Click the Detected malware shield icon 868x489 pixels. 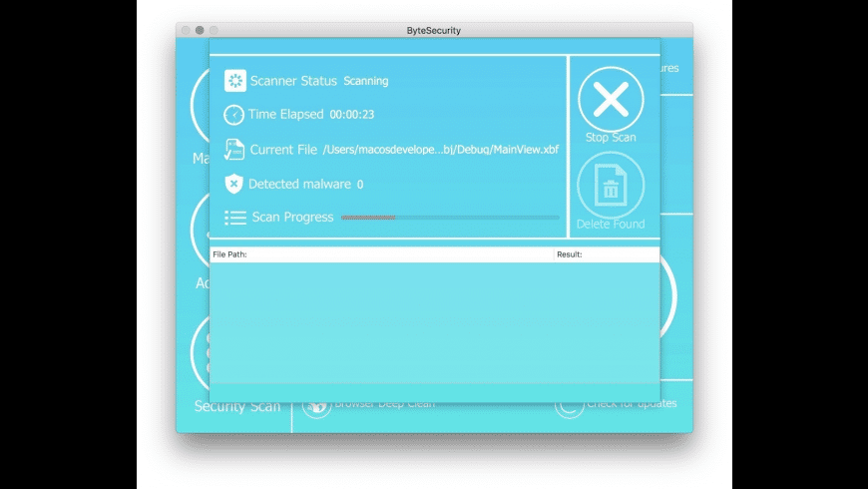click(233, 184)
